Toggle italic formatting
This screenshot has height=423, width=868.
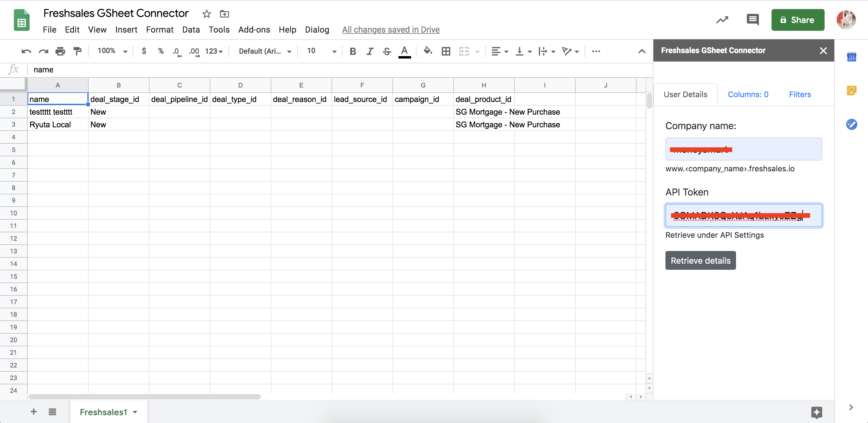click(x=370, y=51)
